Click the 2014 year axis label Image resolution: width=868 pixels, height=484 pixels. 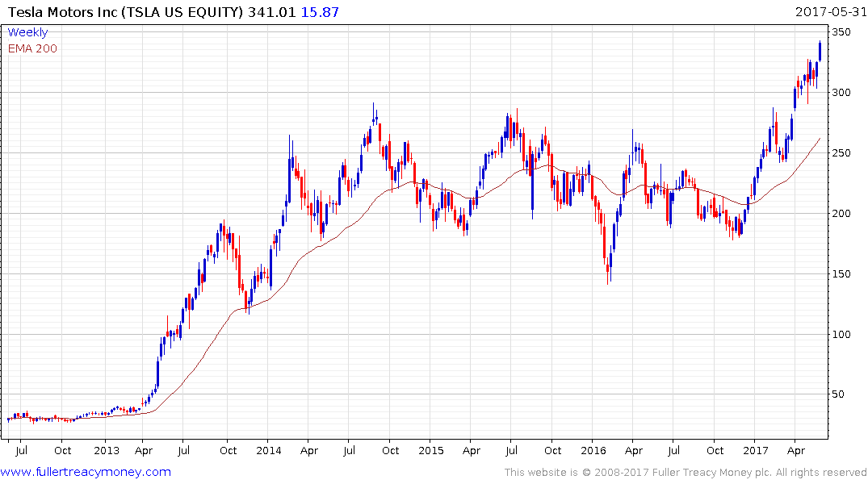(269, 451)
